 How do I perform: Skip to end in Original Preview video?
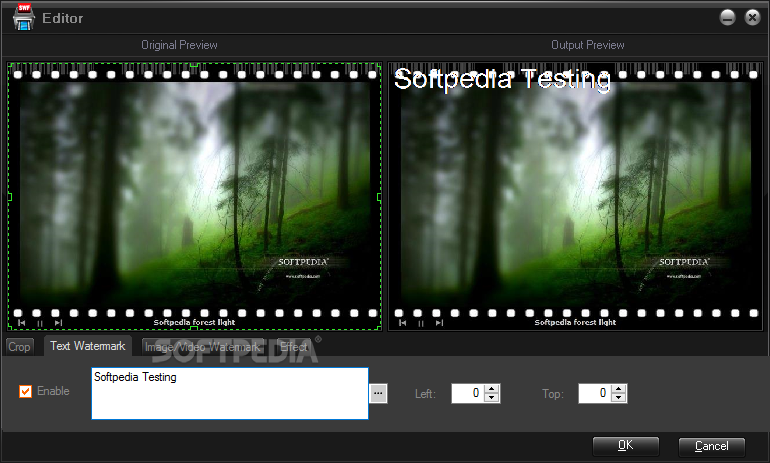tap(58, 323)
